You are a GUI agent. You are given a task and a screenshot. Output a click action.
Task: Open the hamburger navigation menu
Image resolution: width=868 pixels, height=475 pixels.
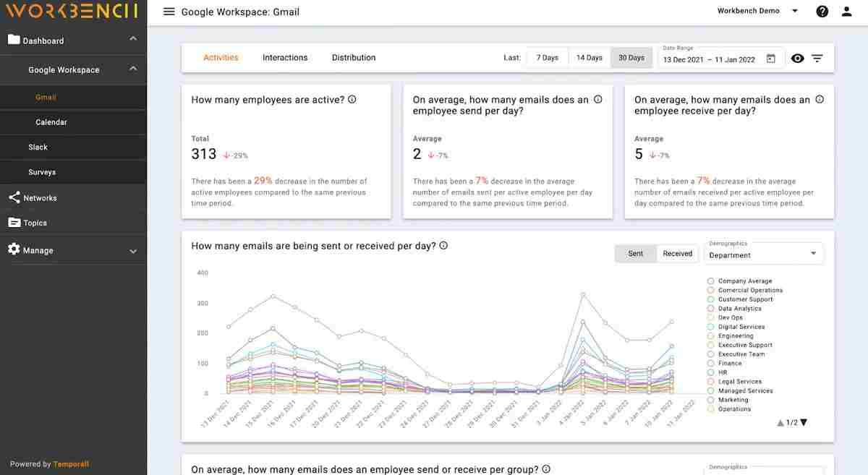(x=169, y=12)
